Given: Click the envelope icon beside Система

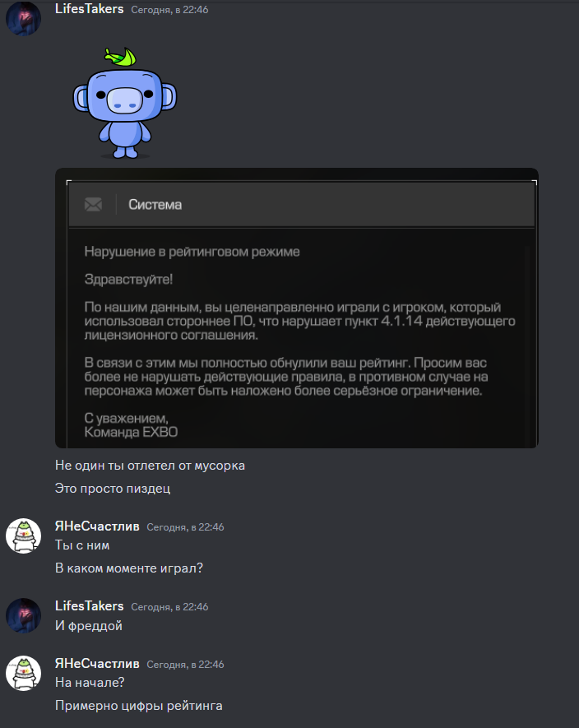Looking at the screenshot, I should click(93, 204).
